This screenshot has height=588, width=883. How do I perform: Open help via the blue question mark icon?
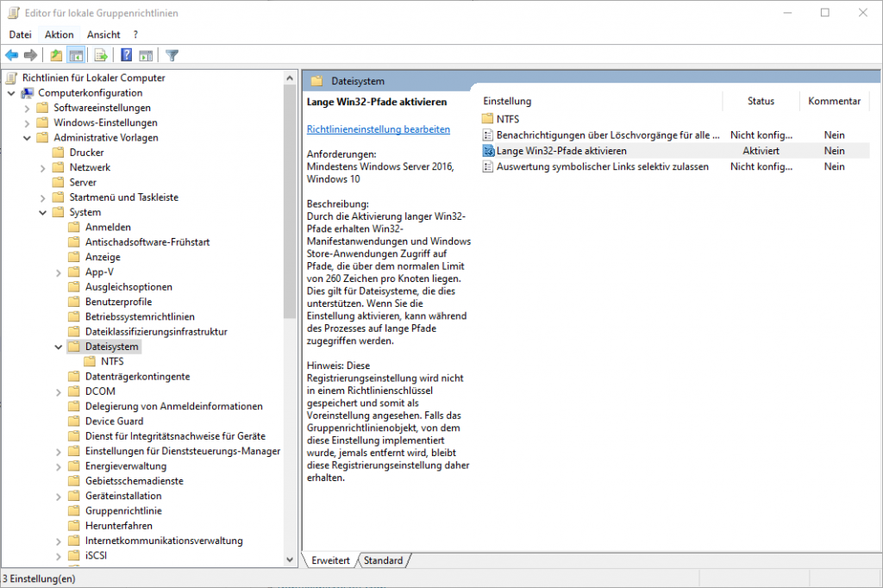[x=126, y=55]
